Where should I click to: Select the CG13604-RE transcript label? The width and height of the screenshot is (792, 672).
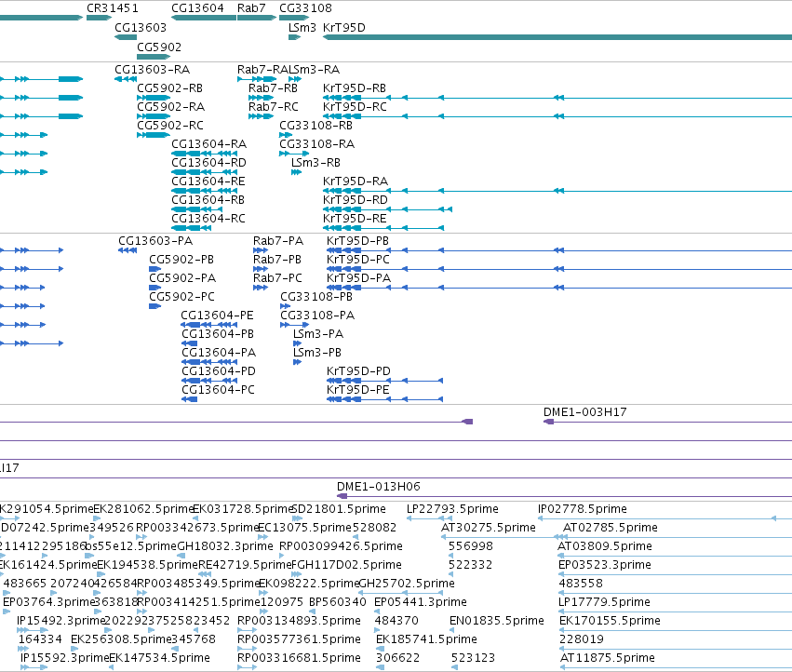coord(208,181)
